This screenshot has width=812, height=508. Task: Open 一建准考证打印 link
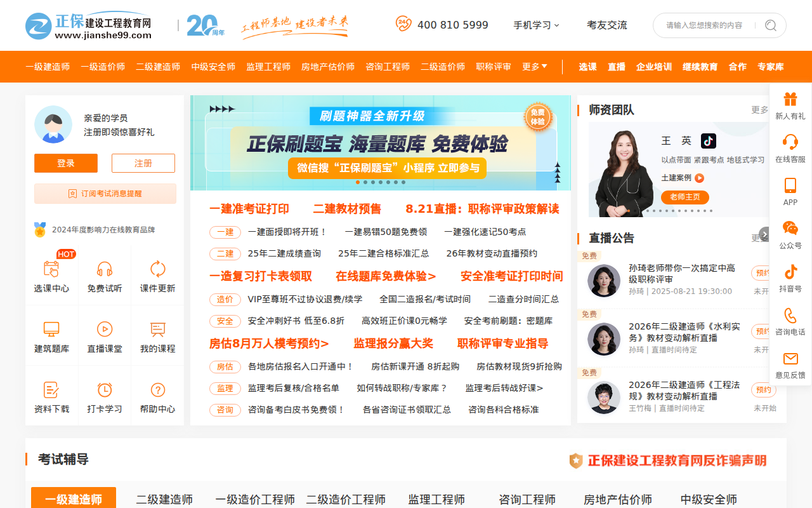click(x=249, y=209)
